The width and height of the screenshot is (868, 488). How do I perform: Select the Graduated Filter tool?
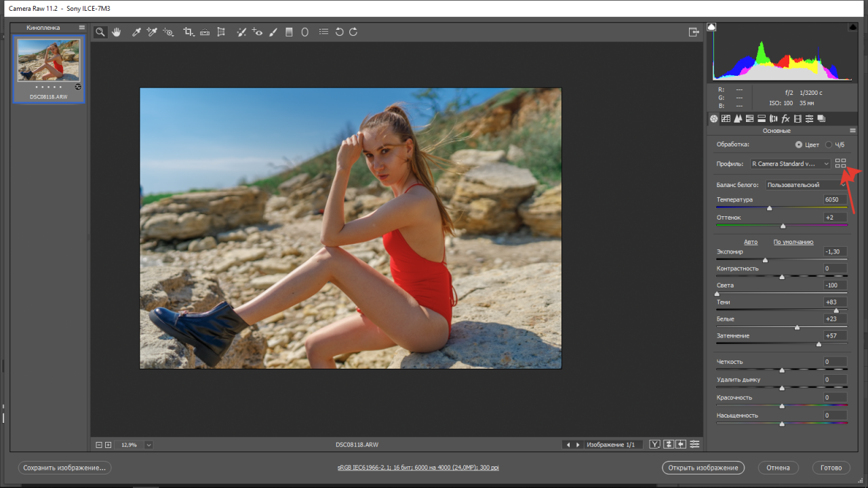[289, 32]
